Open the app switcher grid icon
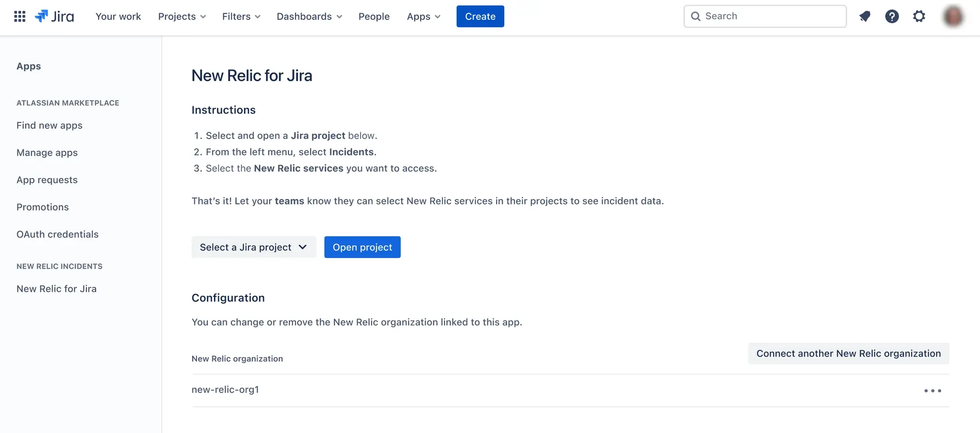This screenshot has height=433, width=980. click(20, 16)
